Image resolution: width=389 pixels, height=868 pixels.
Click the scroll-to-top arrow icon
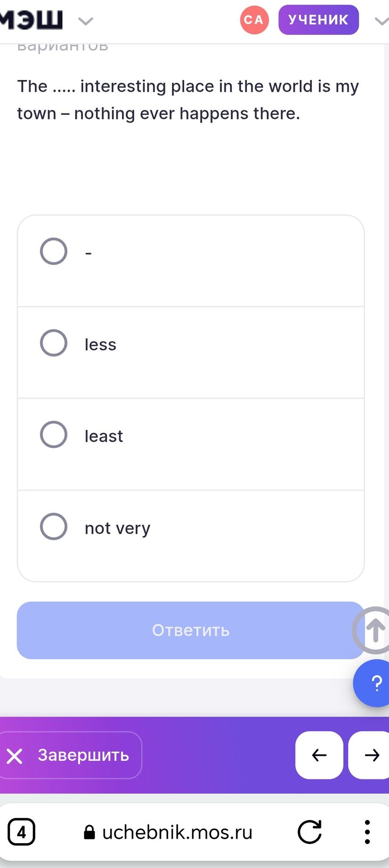tap(374, 630)
